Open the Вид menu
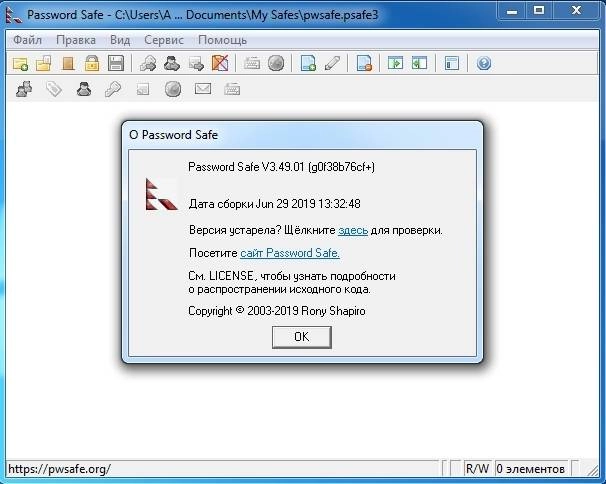The image size is (606, 484). [120, 40]
